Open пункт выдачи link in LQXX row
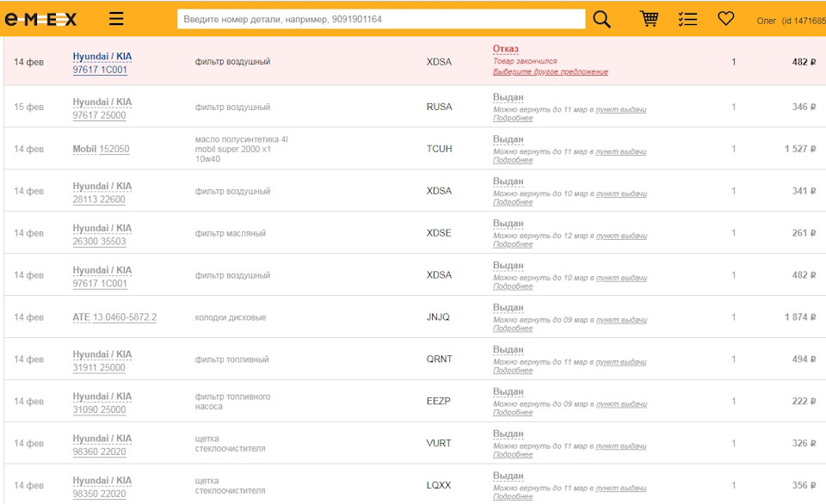 point(621,489)
